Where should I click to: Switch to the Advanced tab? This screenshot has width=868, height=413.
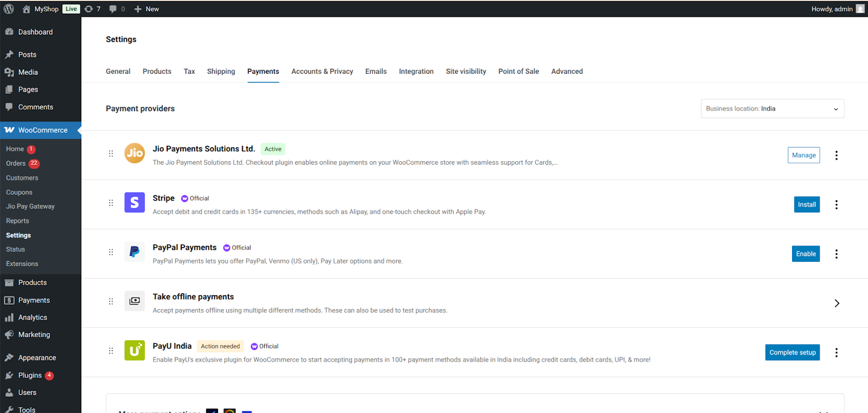pyautogui.click(x=567, y=72)
